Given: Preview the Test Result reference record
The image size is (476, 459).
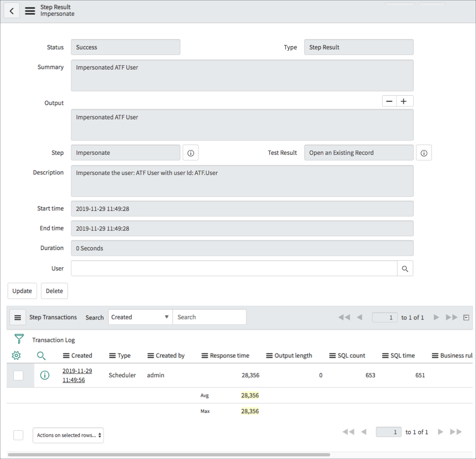Looking at the screenshot, I should tap(423, 153).
